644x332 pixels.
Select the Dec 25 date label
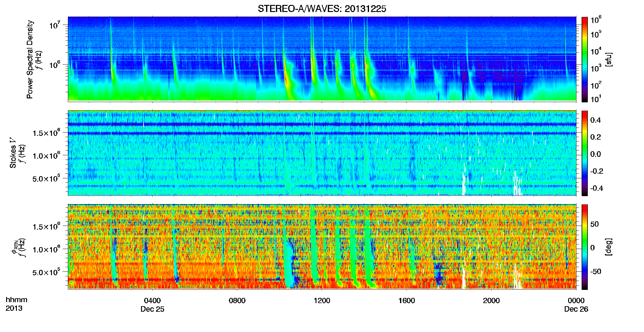(x=152, y=309)
